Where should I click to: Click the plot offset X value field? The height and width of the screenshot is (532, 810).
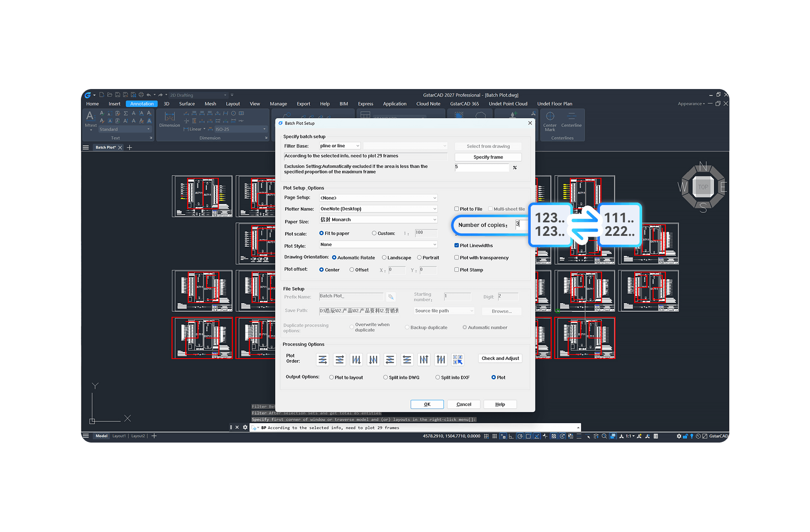[397, 270]
